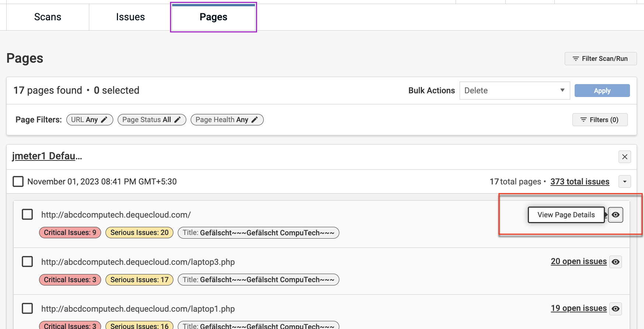The image size is (644, 329).
Task: Check the abcdcomputech.dequecloud.com/ homepage checkbox
Action: 27,214
